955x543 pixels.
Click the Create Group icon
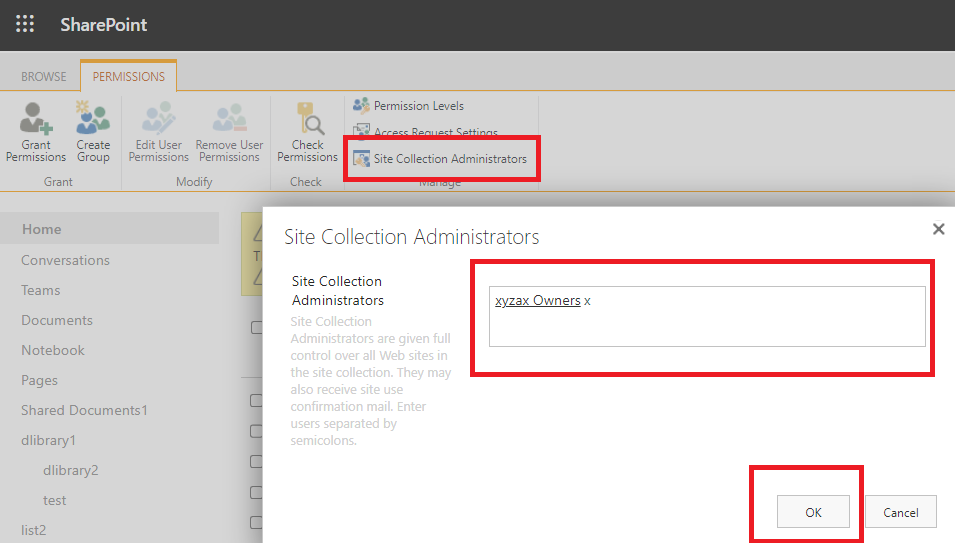tap(93, 117)
